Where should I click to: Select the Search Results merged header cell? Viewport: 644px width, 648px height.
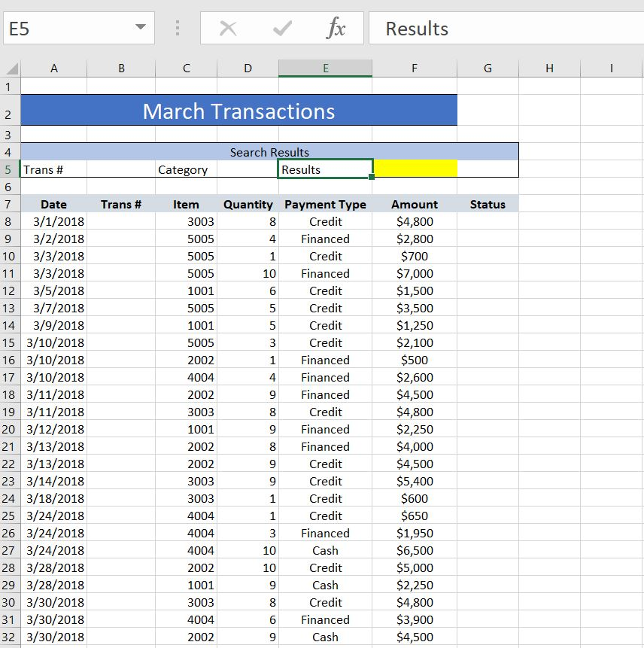pyautogui.click(x=269, y=152)
